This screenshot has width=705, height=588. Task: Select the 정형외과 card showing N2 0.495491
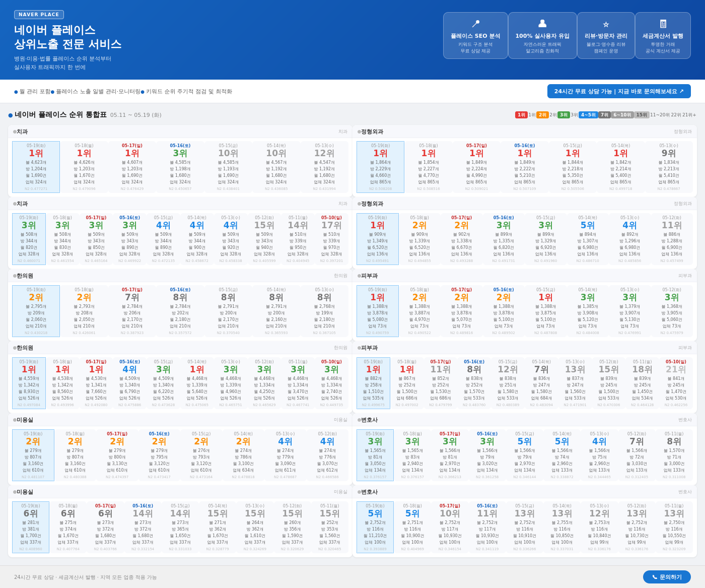click(x=377, y=239)
